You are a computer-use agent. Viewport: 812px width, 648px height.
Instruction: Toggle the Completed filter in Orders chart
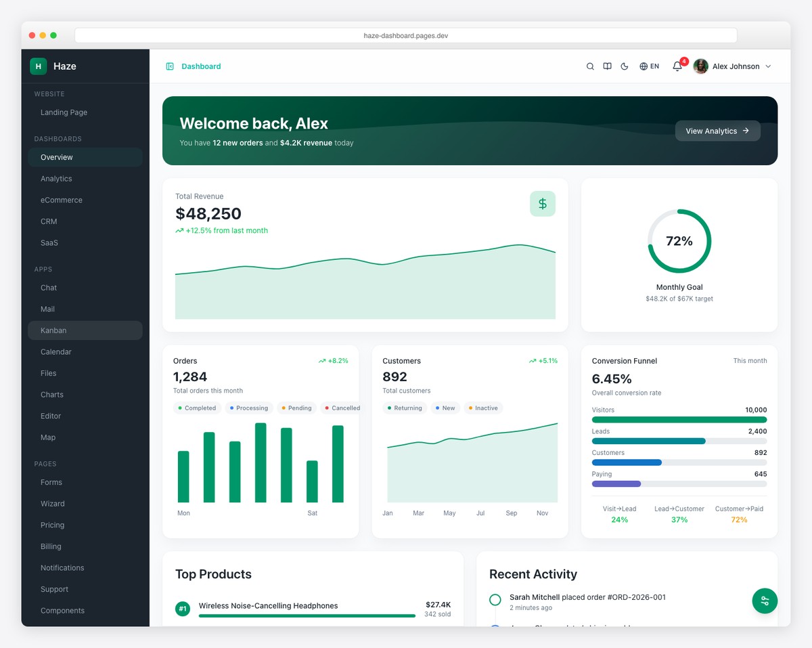click(x=197, y=408)
